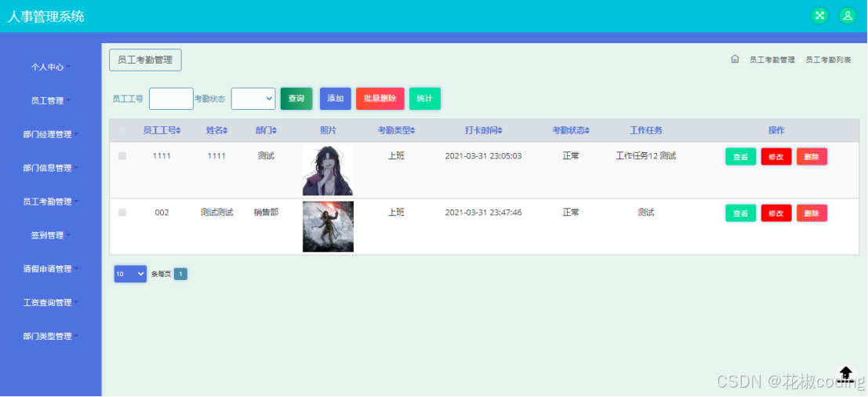Click 查看 for employee 002 row
Image resolution: width=868 pixels, height=397 pixels.
[x=741, y=213]
